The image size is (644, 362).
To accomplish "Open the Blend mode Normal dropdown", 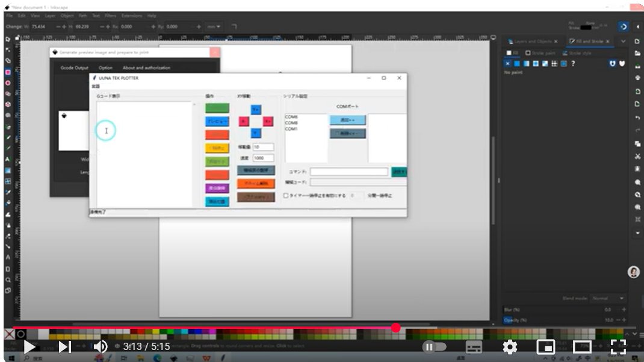I will (x=607, y=298).
